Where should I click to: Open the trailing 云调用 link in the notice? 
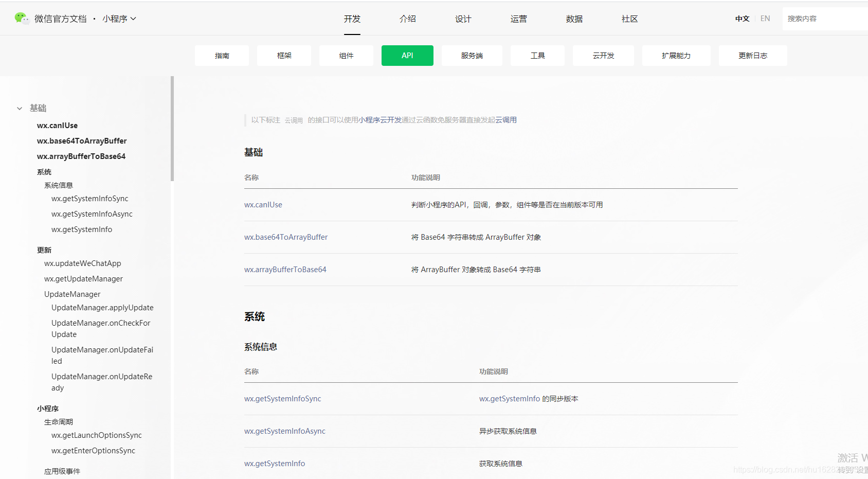coord(506,120)
